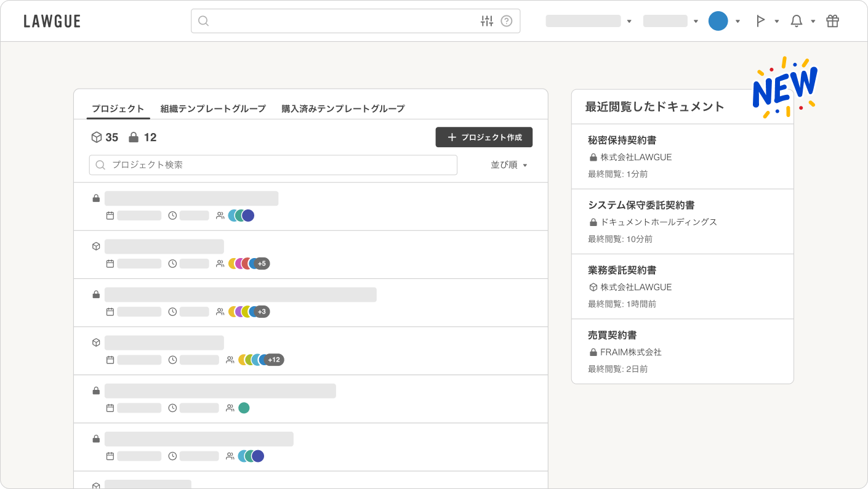
Task: Click the LAWGUE logo
Action: [x=52, y=22]
